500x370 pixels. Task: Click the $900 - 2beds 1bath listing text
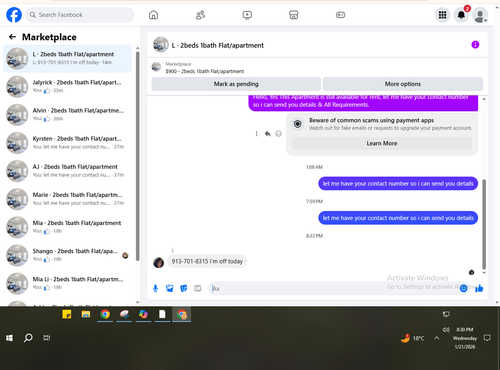(205, 71)
